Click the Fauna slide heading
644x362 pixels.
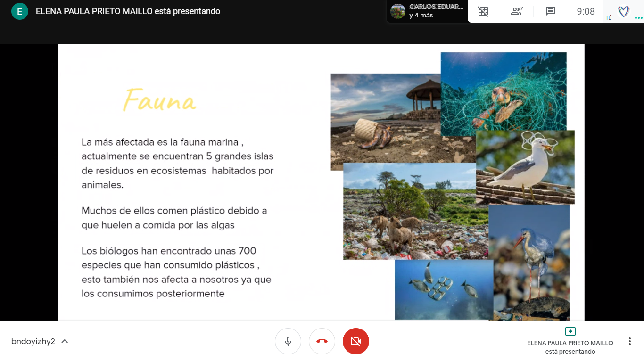(x=159, y=100)
